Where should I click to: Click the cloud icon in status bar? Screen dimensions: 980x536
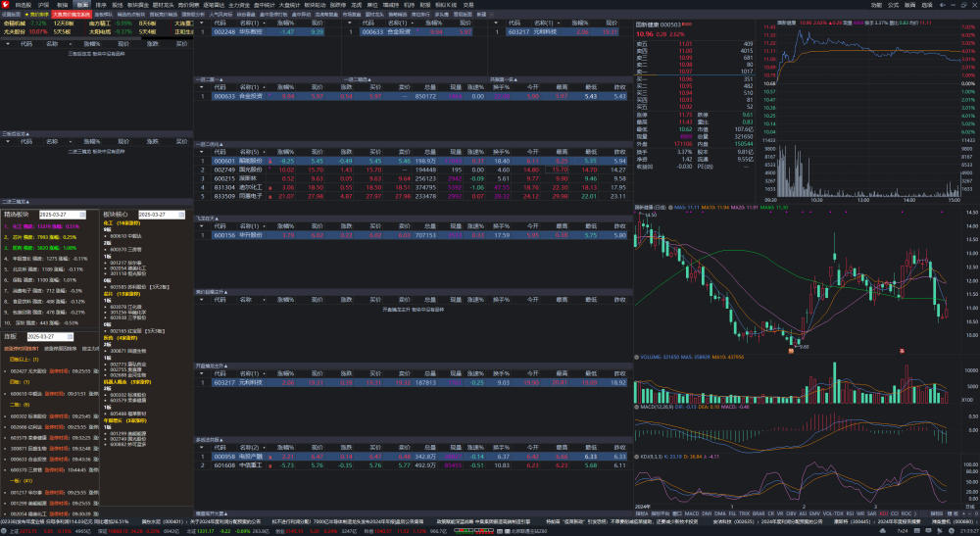883,531
